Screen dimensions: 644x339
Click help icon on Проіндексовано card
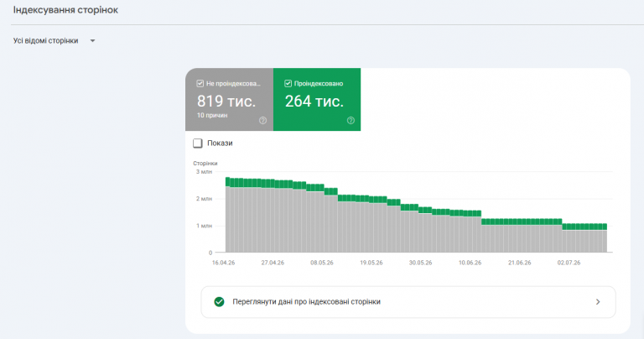coord(351,120)
